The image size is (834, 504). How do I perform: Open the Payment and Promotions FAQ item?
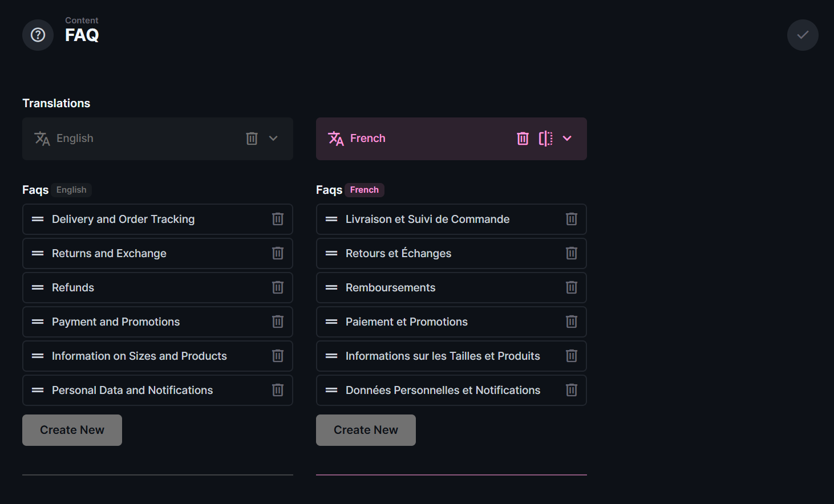116,322
